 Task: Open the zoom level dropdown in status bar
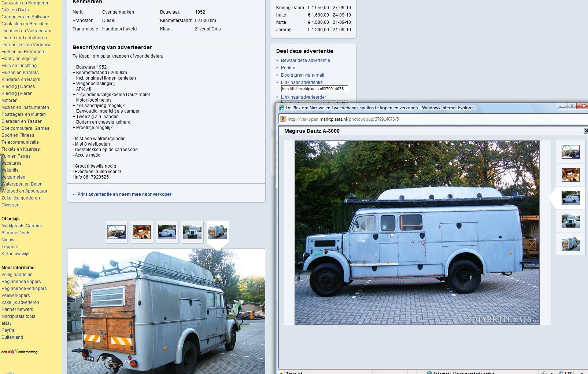582,373
